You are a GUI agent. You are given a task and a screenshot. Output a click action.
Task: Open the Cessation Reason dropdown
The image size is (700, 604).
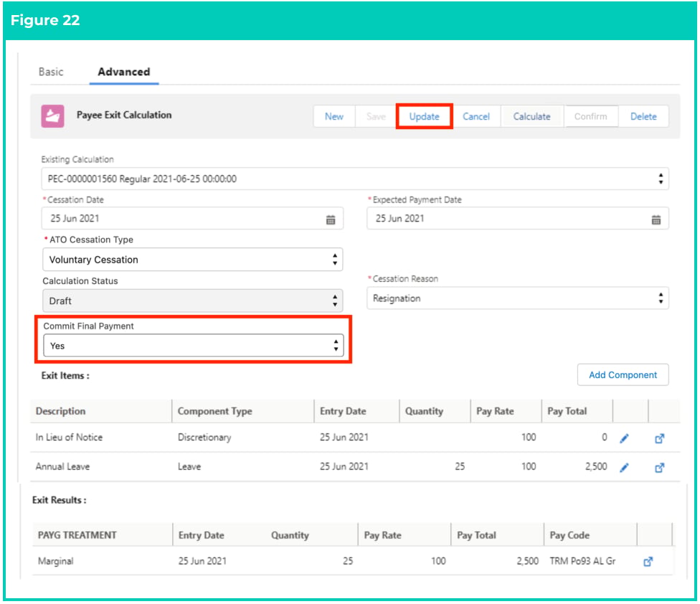[x=517, y=298]
